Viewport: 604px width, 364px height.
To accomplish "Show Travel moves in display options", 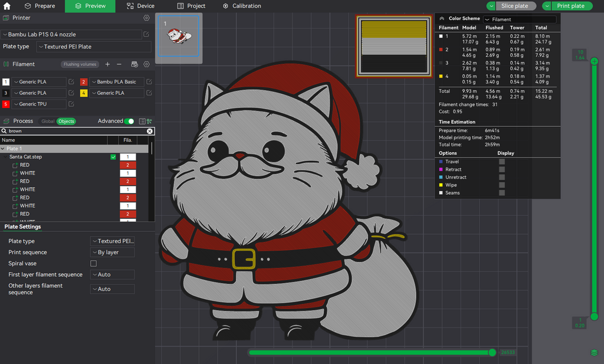I will point(502,162).
